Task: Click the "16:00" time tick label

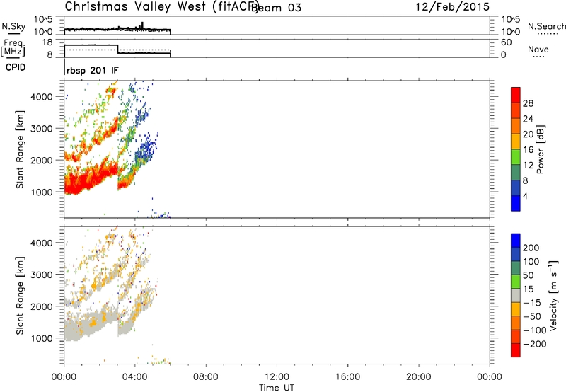Action: 347,377
